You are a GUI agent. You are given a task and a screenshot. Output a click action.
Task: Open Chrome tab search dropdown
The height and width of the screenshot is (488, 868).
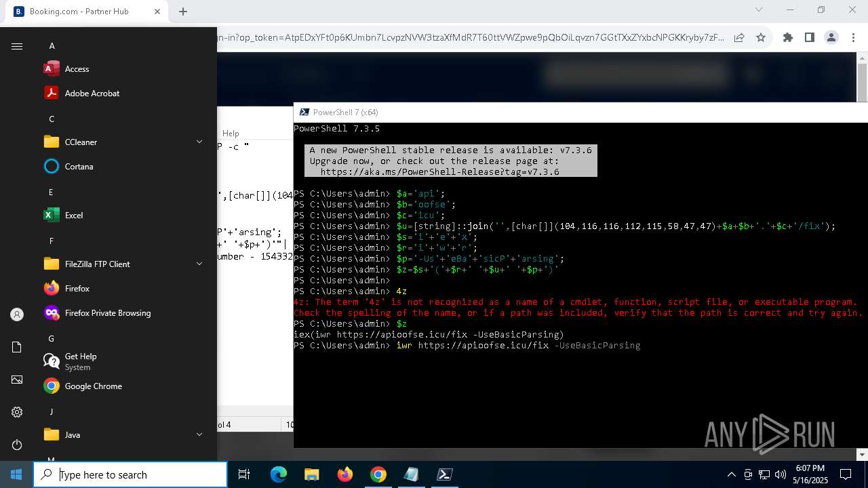point(759,10)
